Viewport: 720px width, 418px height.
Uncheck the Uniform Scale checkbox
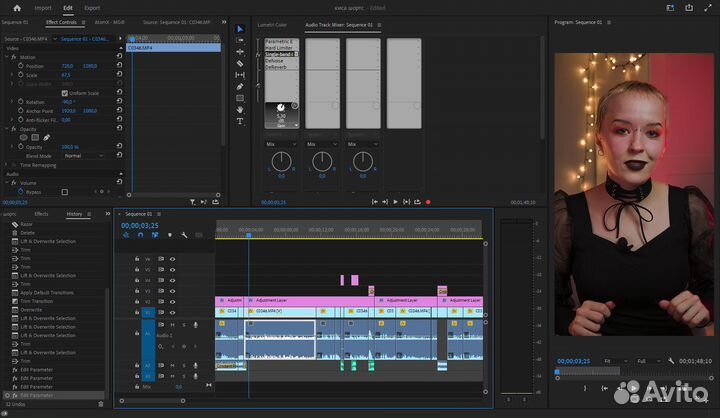(65, 93)
